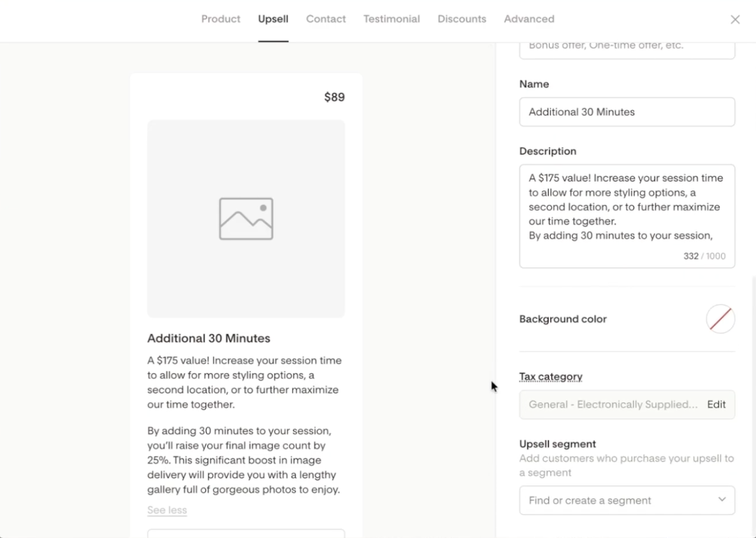Click the Tax category label
Screen dimensions: 756x538
(x=550, y=377)
